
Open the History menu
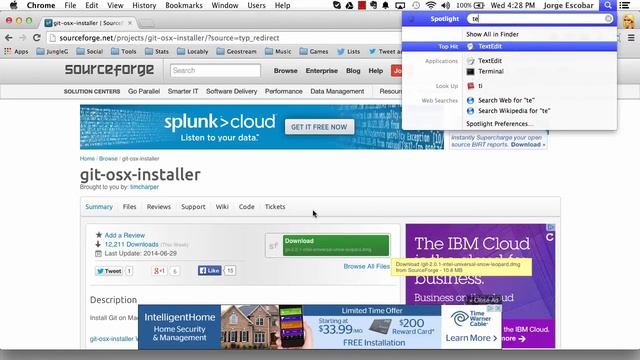point(144,5)
